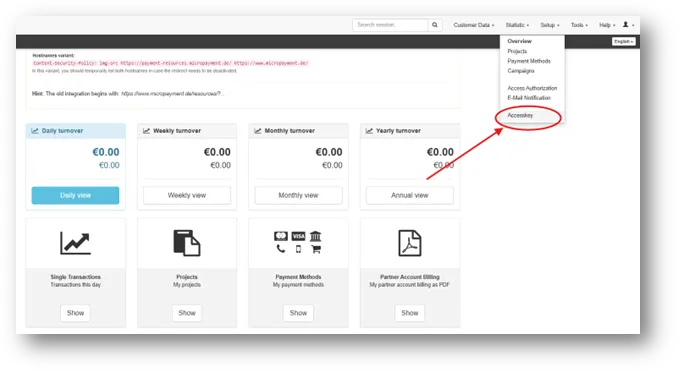
Task: Click Show under Partner Account Billing
Action: tap(409, 313)
